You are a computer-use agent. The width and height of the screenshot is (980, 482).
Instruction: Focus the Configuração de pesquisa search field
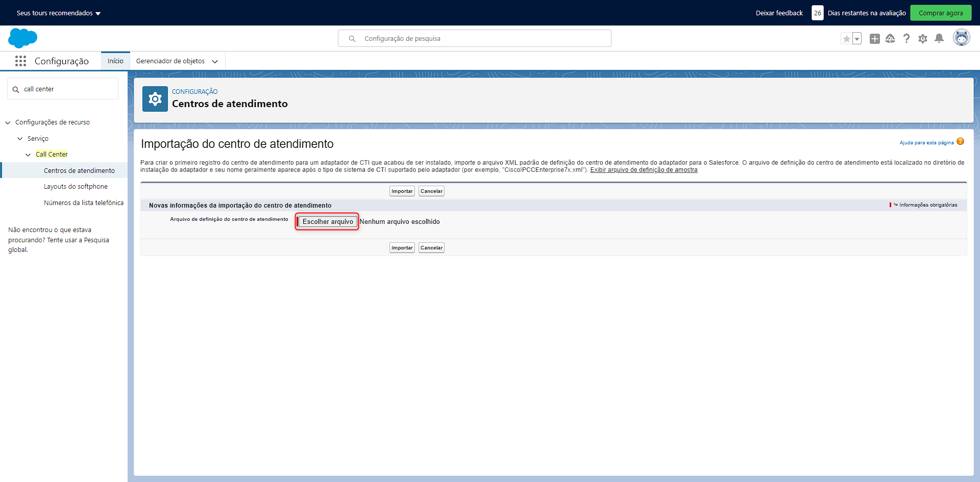click(475, 39)
